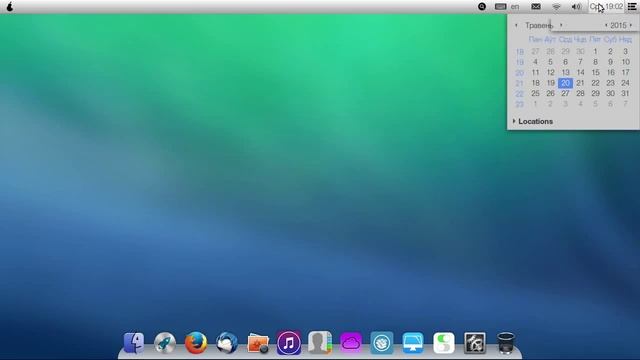Screen dimensions: 640x360
Task: Toggle the 19:02 clock calendar menu
Action: [607, 7]
